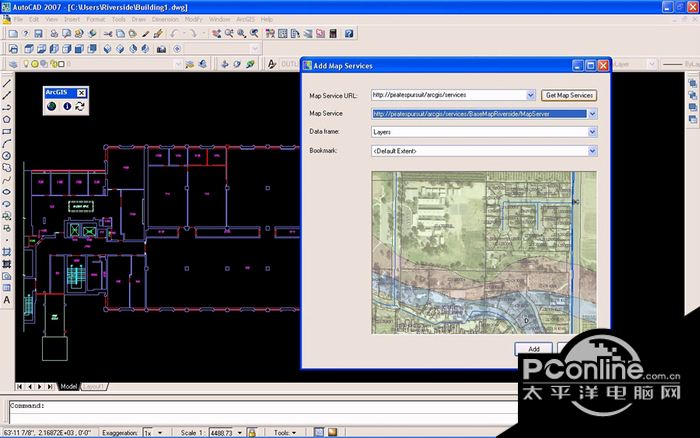Select the Multiline Text A tool
Viewport: 700px width, 438px height.
7,300
